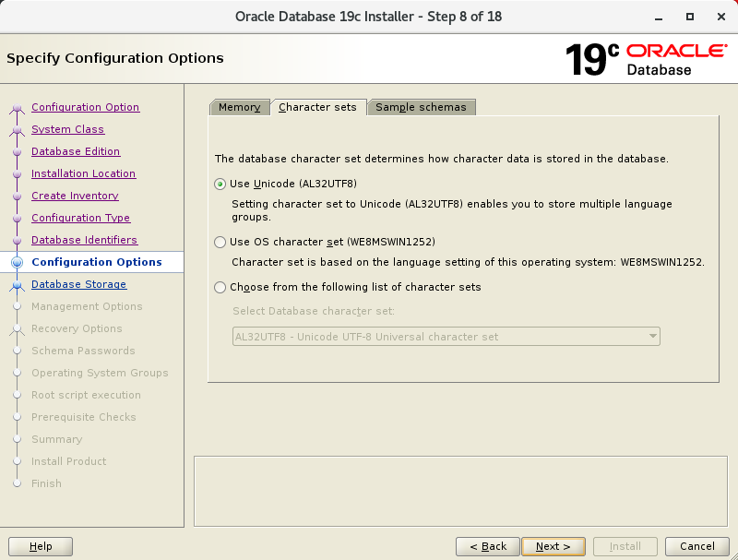Click the Install Product step text

click(68, 461)
